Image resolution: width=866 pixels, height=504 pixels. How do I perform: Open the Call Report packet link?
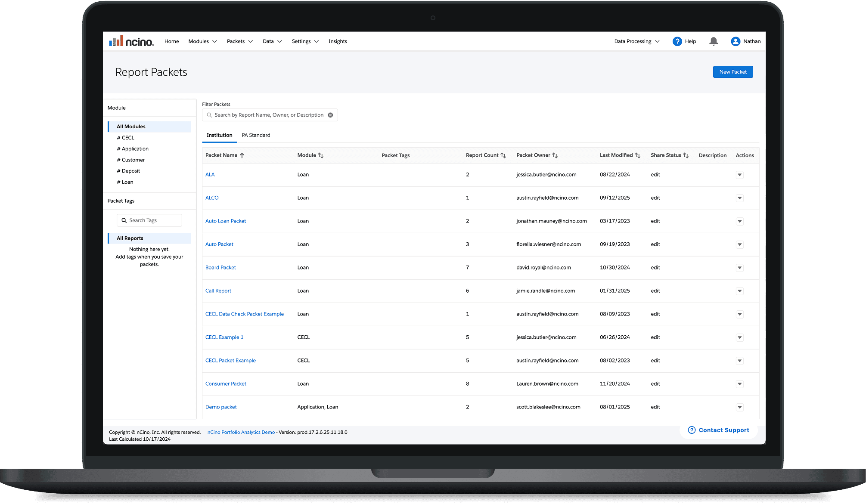coord(218,291)
